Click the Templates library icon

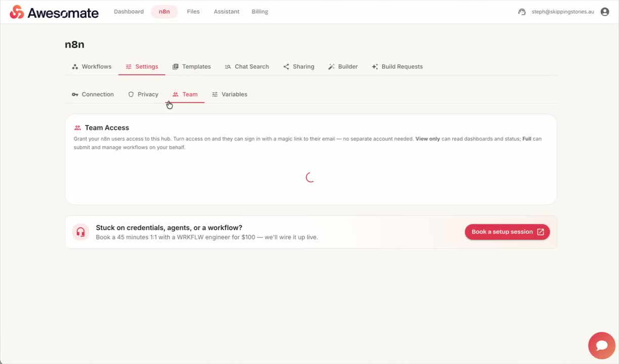coord(175,67)
